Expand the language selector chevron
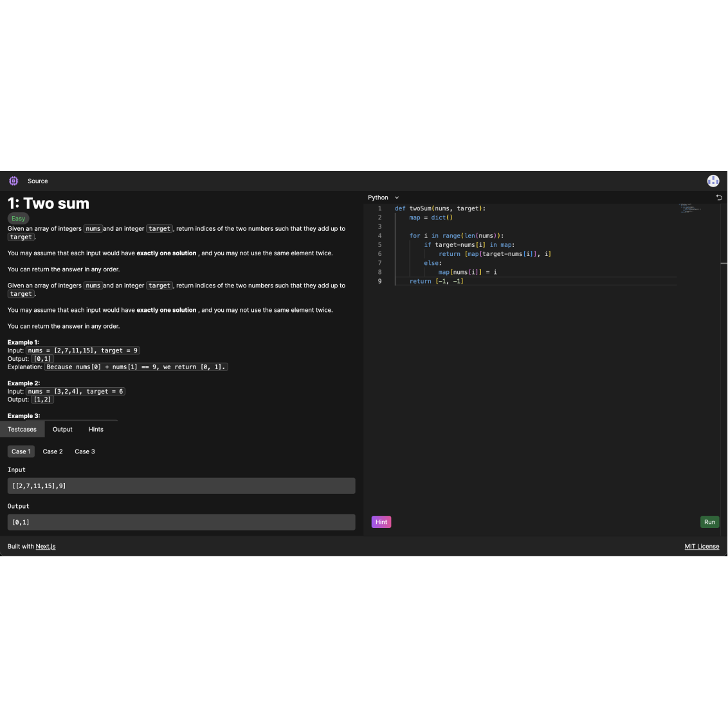 click(396, 197)
